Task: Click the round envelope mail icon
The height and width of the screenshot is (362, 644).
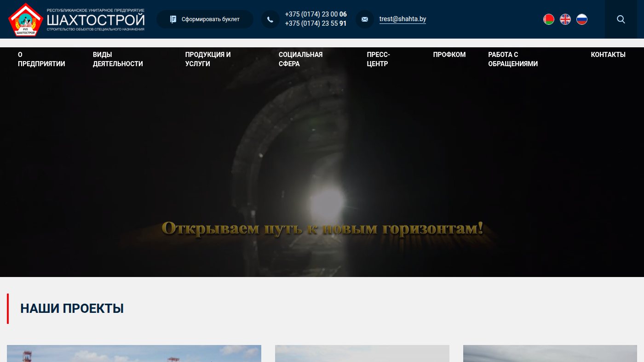Action: click(365, 19)
